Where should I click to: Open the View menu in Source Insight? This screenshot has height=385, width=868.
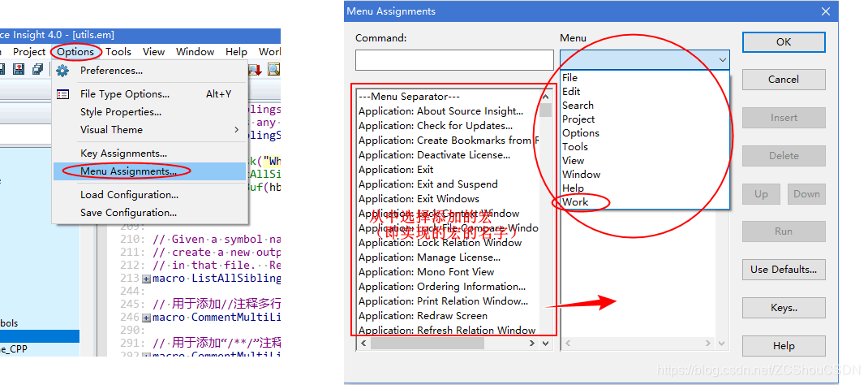pos(153,51)
